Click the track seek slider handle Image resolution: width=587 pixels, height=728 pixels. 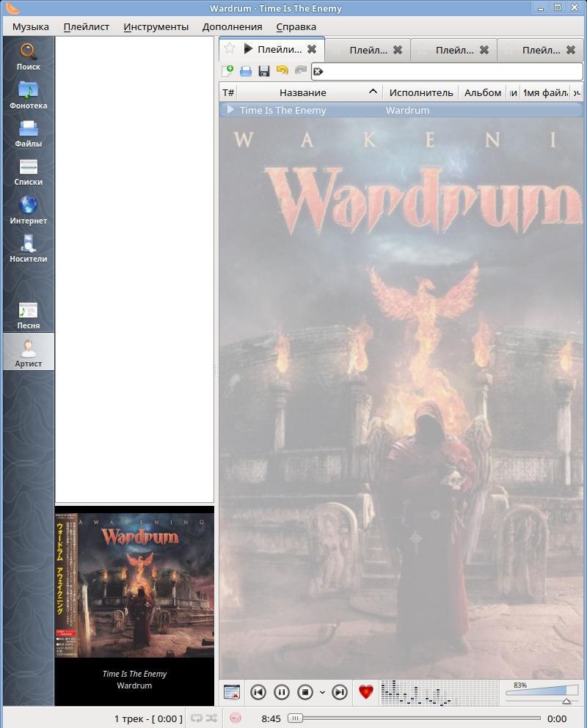(x=295, y=718)
